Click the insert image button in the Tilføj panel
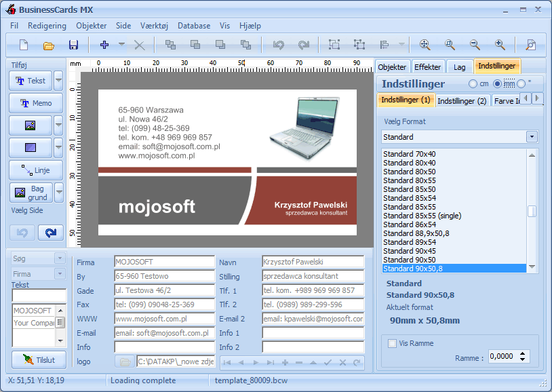 31,125
